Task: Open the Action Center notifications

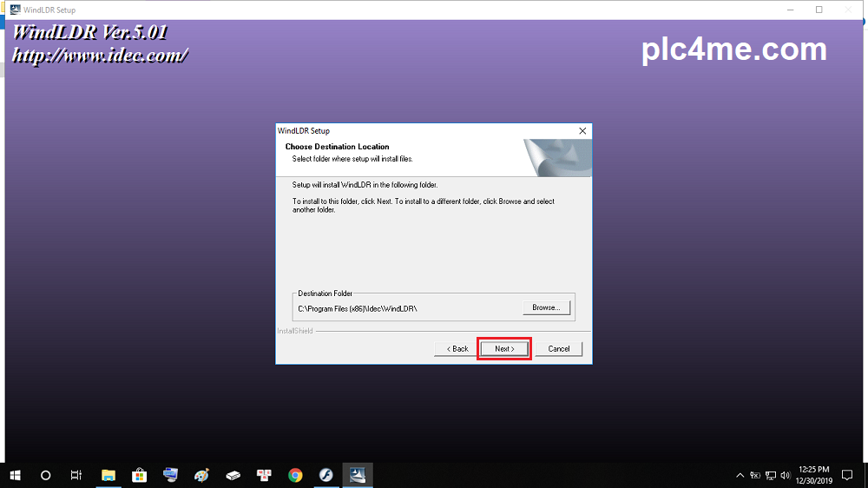Action: click(848, 475)
